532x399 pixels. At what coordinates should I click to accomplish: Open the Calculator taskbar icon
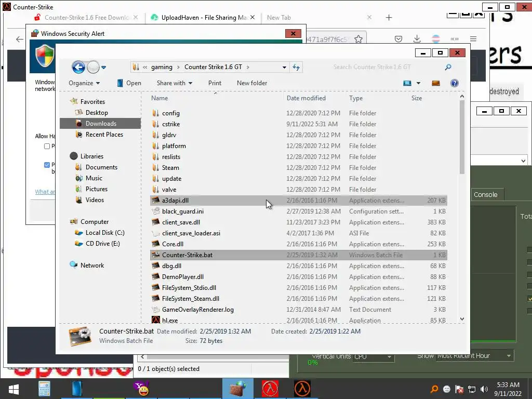pos(44,389)
